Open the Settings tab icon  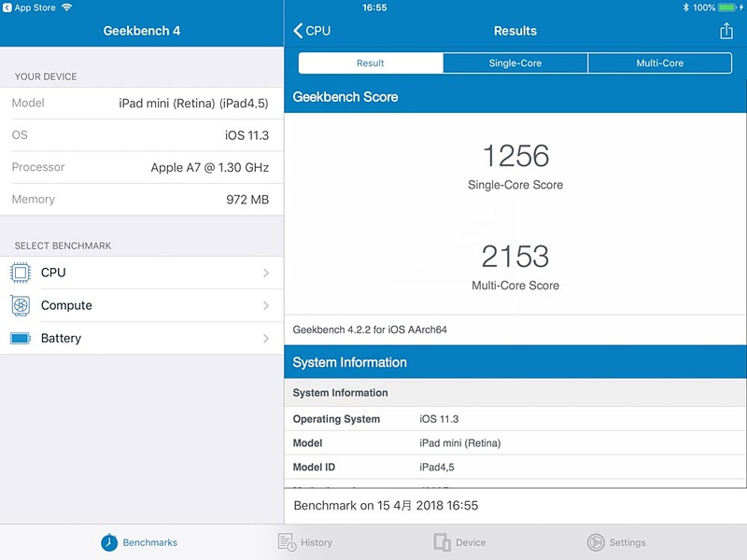tap(595, 541)
